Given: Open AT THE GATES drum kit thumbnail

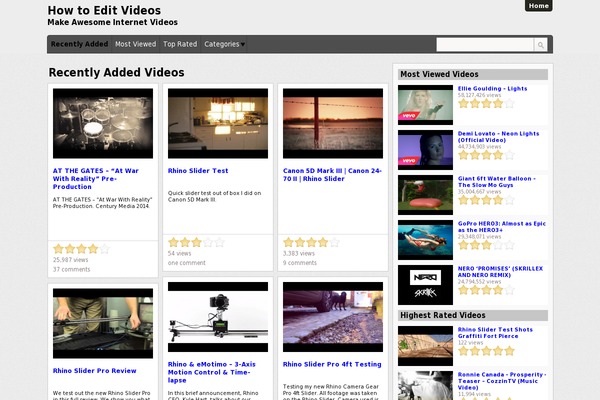Looking at the screenshot, I should click(103, 123).
